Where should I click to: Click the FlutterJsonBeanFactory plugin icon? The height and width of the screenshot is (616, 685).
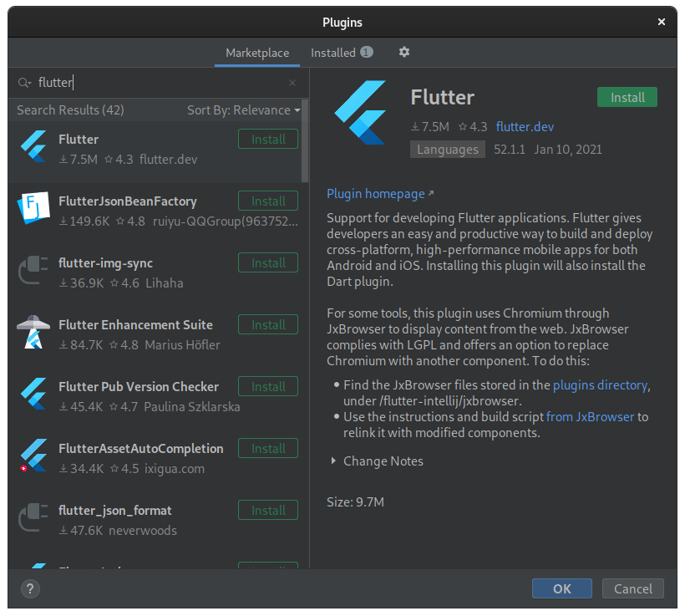click(x=33, y=209)
